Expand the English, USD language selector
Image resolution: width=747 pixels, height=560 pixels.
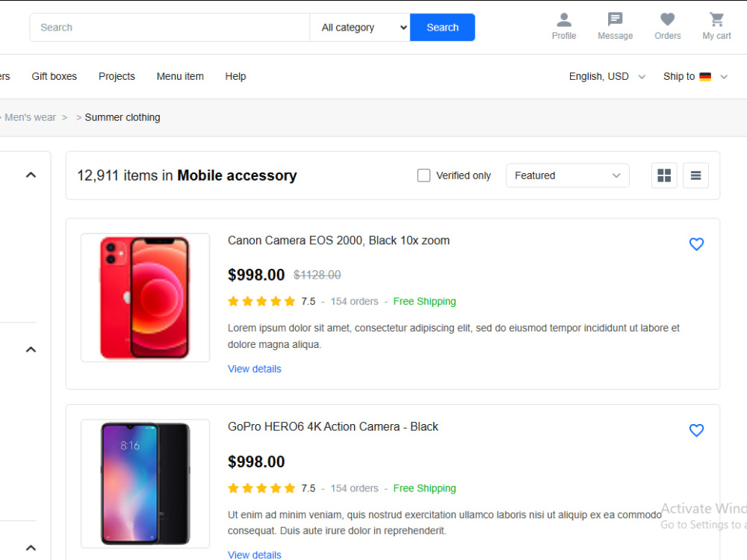(x=607, y=76)
